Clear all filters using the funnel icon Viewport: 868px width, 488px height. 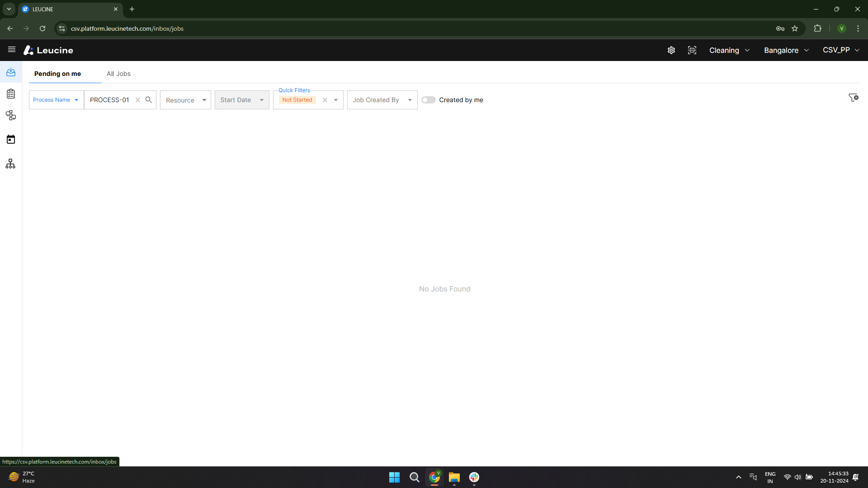coord(854,98)
